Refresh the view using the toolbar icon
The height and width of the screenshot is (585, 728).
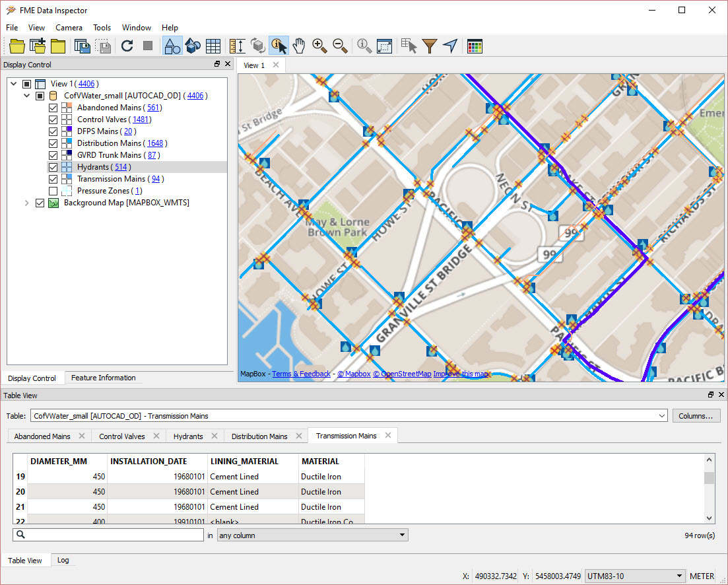point(125,46)
